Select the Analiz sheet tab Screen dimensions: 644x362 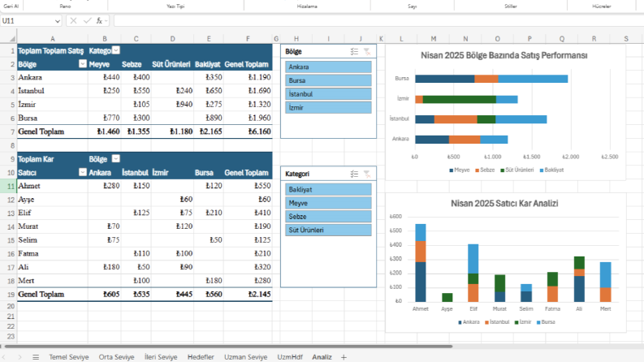point(322,357)
